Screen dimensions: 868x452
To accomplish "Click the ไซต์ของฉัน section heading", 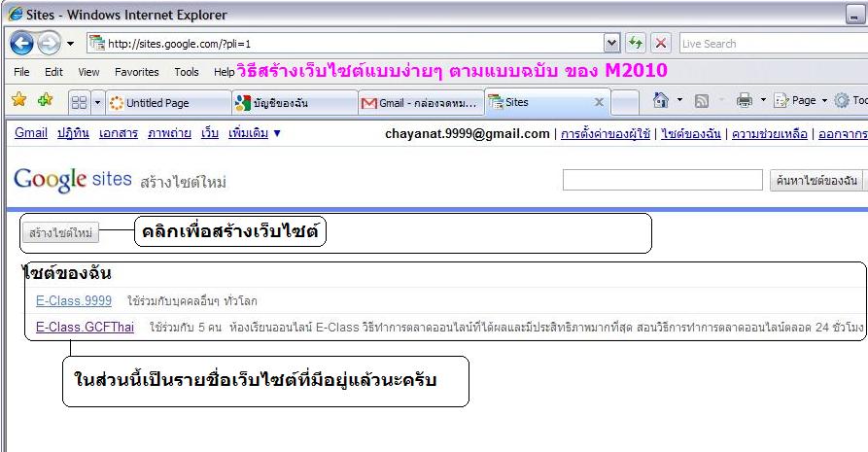I will (x=67, y=273).
